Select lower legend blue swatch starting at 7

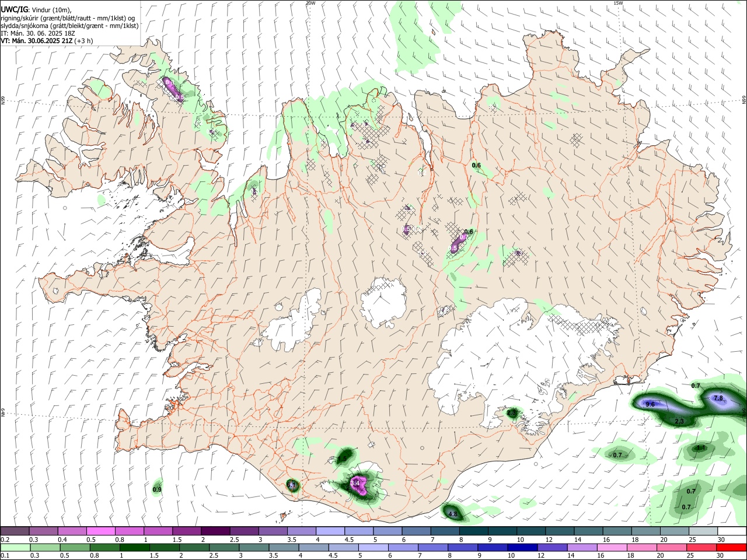432,547
